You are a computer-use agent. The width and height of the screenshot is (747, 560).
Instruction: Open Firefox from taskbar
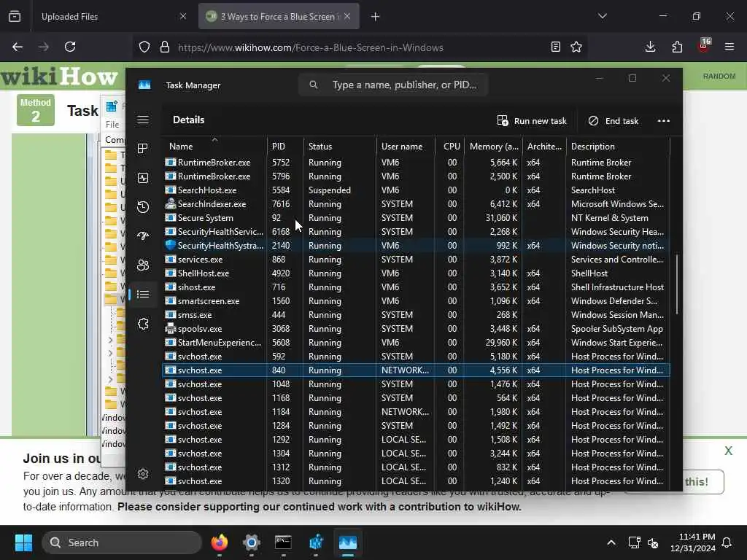tap(220, 542)
